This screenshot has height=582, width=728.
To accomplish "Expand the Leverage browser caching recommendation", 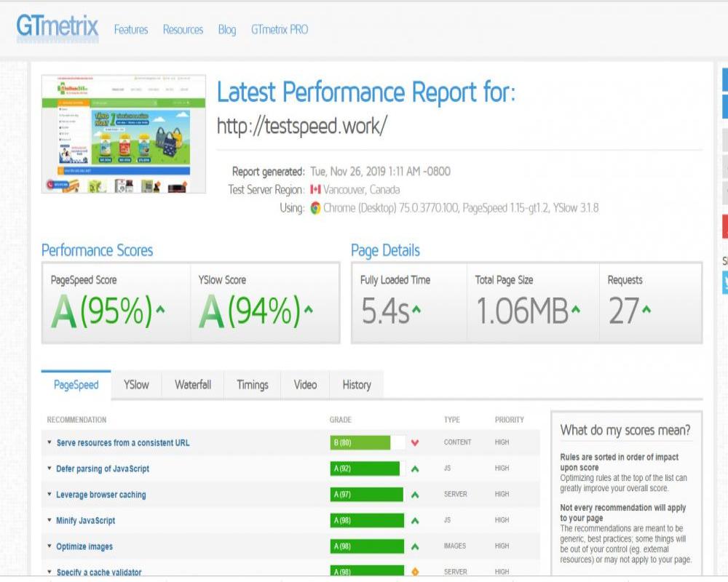I will click(100, 495).
